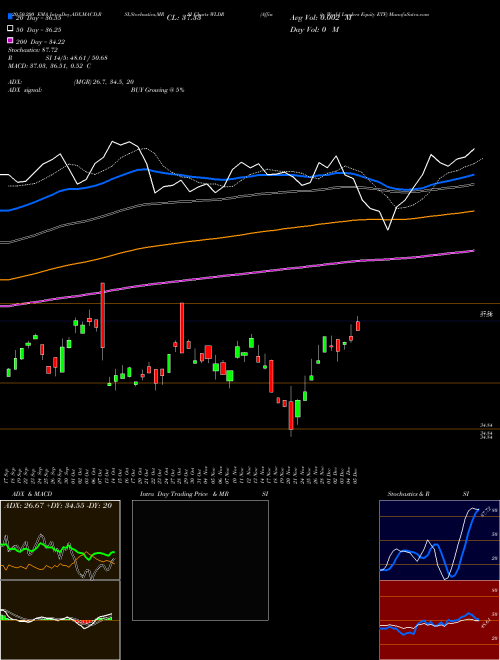Viewport: 500px width, 660px height.
Task: Click the right end of the thick blue moving average
Action: point(473,175)
